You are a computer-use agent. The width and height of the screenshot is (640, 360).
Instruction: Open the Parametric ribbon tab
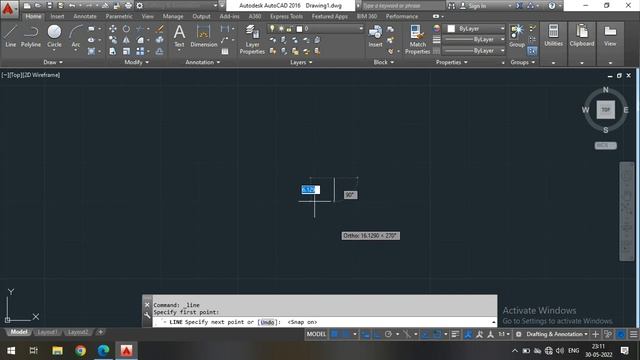pyautogui.click(x=119, y=16)
